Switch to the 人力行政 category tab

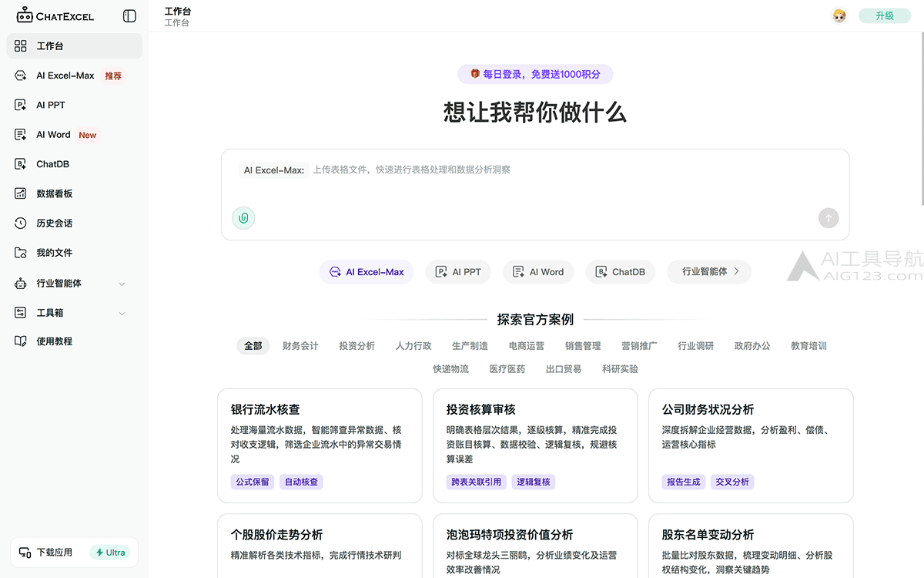pyautogui.click(x=413, y=346)
